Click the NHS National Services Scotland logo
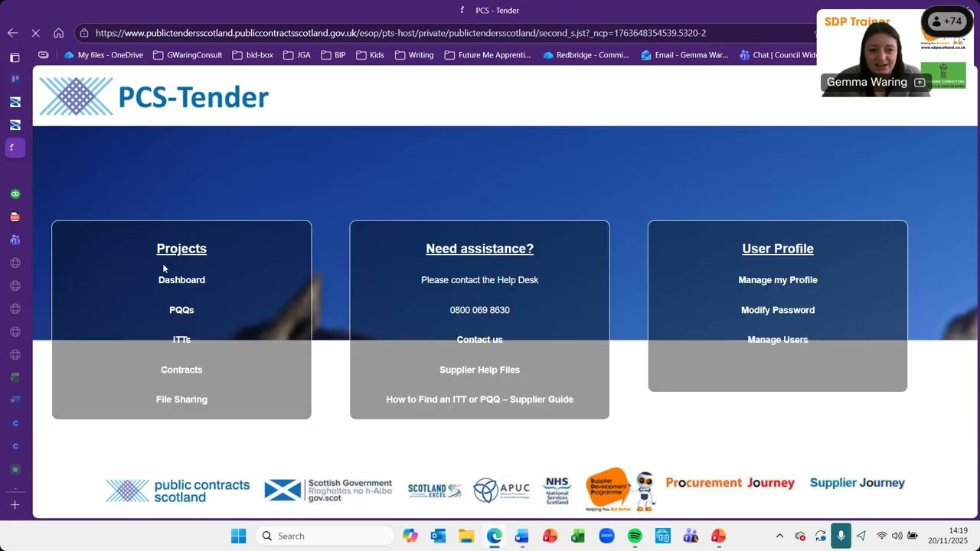This screenshot has height=551, width=980. click(557, 491)
